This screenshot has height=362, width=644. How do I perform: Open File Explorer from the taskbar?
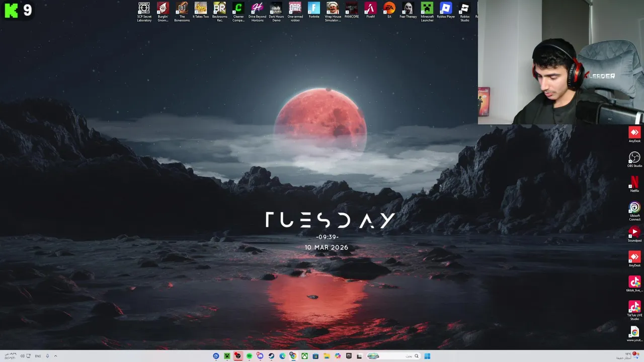327,356
